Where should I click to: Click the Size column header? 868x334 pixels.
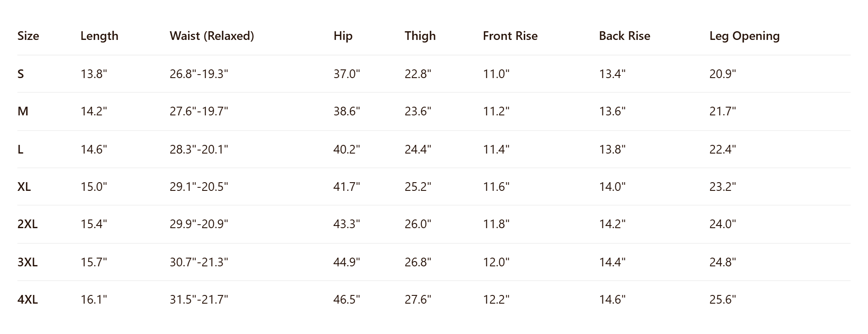pyautogui.click(x=28, y=36)
